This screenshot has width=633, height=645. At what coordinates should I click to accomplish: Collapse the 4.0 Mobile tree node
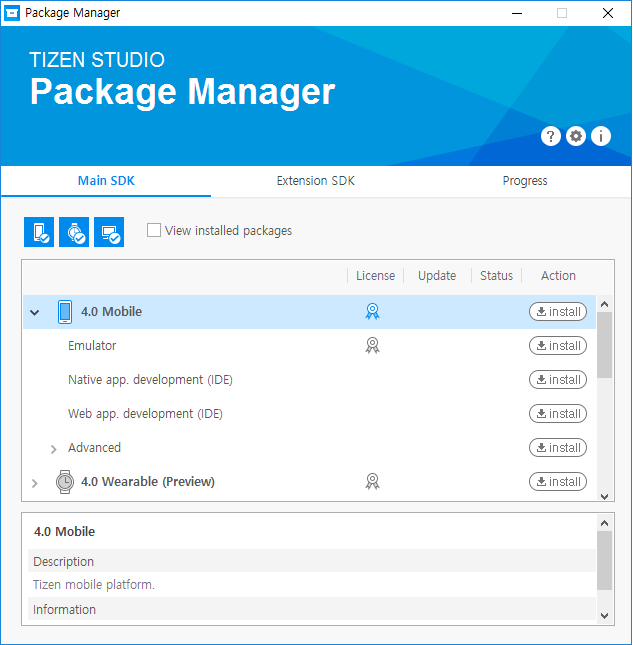point(35,312)
